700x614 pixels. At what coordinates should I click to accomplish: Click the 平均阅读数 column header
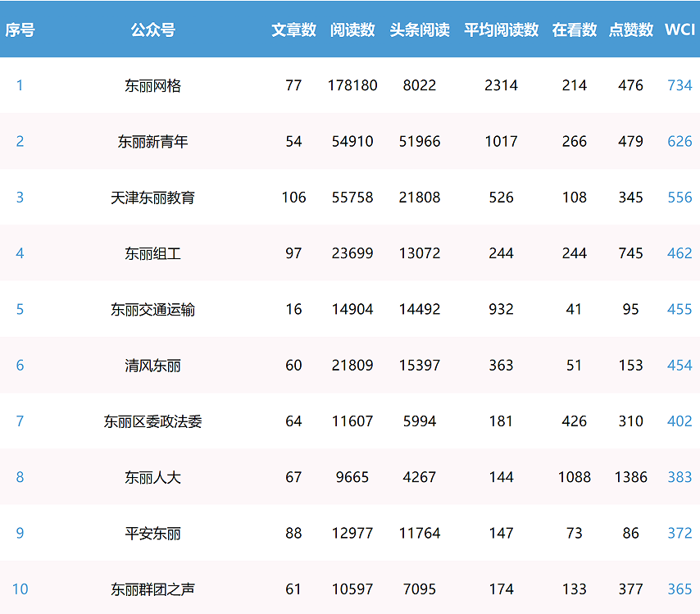502,30
